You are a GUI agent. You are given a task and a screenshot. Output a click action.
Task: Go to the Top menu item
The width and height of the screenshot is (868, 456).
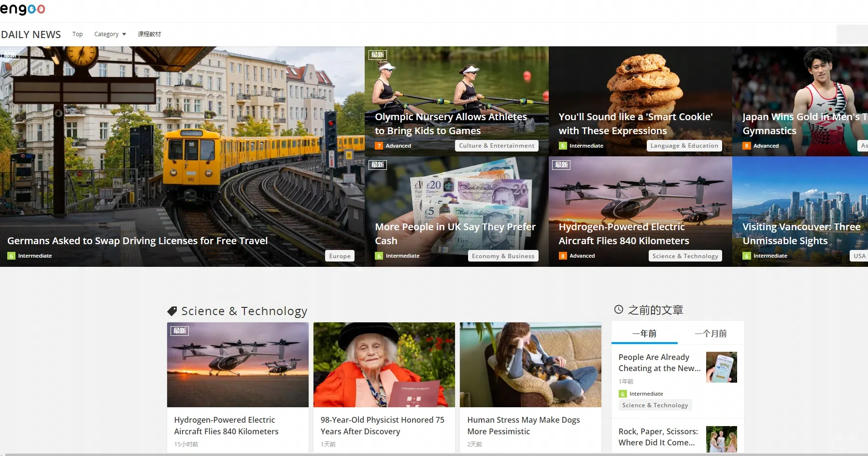pos(78,34)
